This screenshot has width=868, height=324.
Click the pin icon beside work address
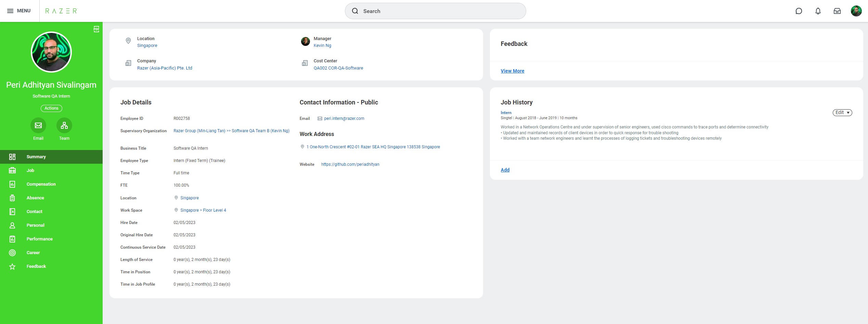click(x=302, y=147)
